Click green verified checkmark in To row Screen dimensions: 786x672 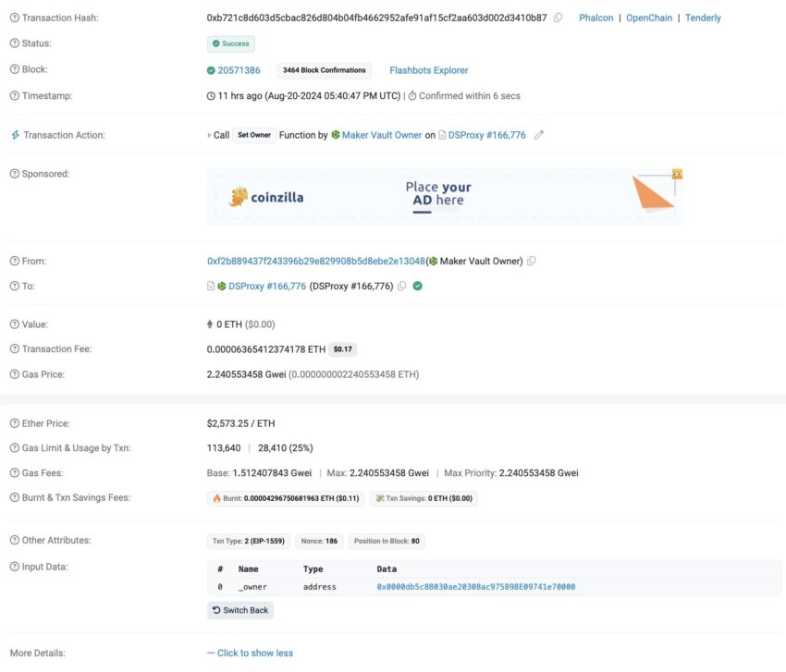pos(418,287)
